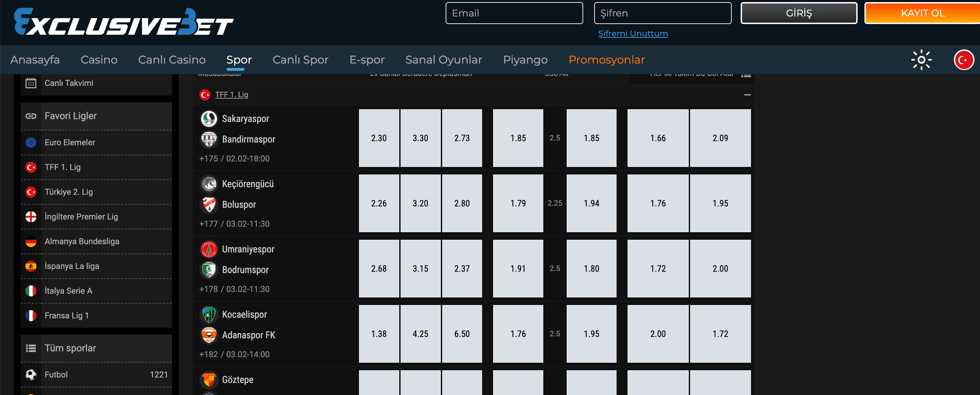
Task: Click the GİRİŞ login button
Action: (798, 13)
